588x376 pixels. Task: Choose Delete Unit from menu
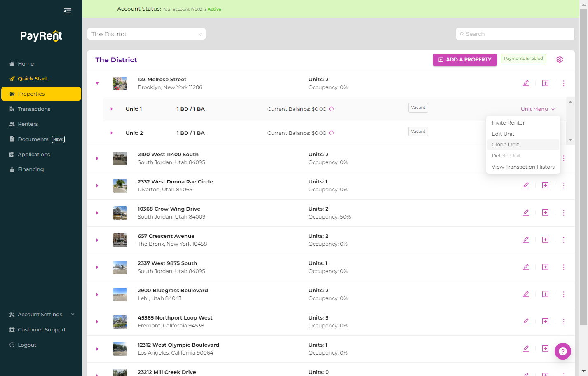tap(523, 156)
